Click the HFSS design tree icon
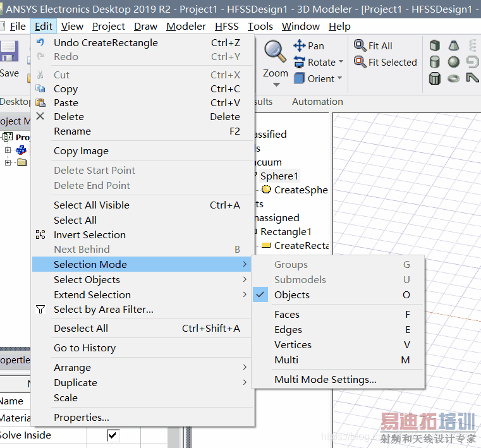This screenshot has height=448, width=481. [x=21, y=150]
